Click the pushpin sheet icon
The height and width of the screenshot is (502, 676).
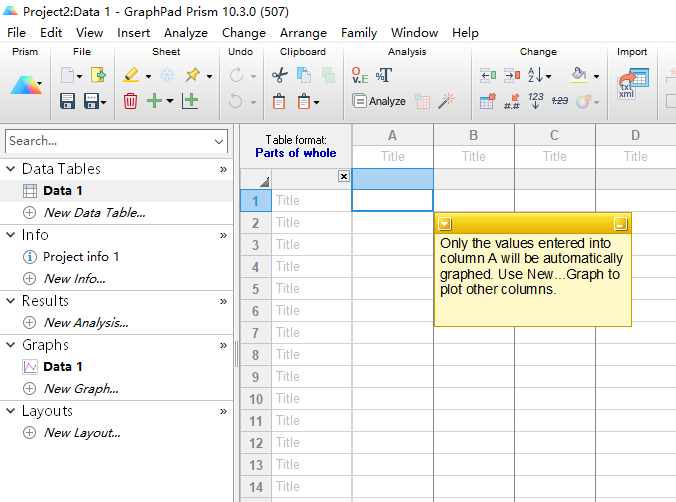(193, 75)
